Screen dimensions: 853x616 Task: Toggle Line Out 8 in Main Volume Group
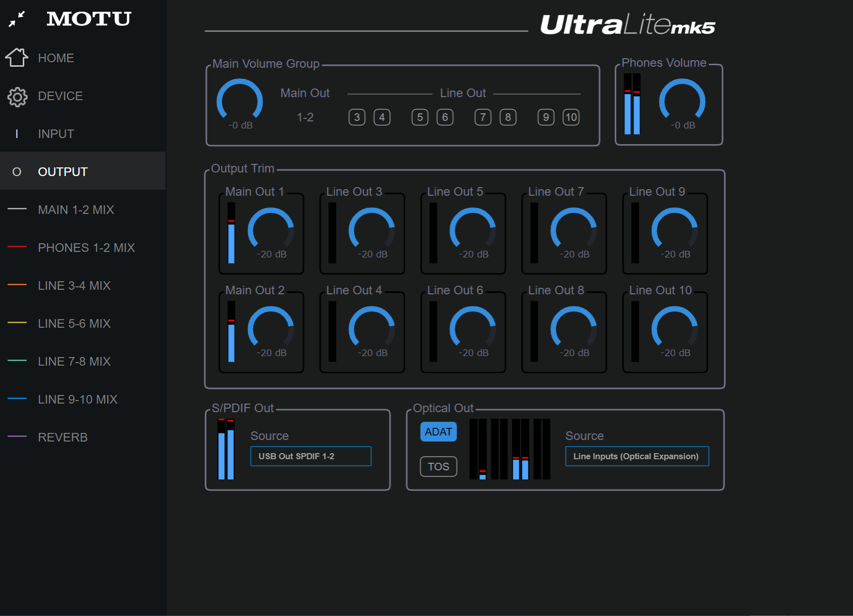[x=508, y=117]
